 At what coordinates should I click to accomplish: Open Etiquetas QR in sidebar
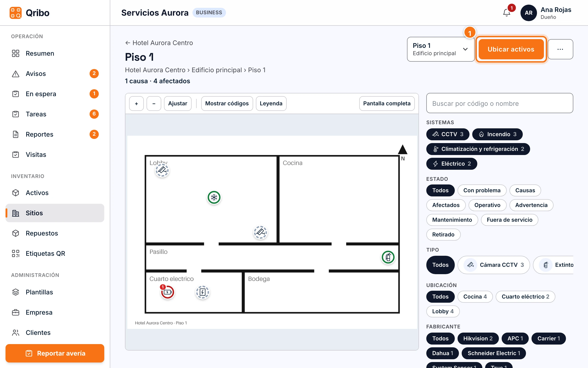pos(55,253)
